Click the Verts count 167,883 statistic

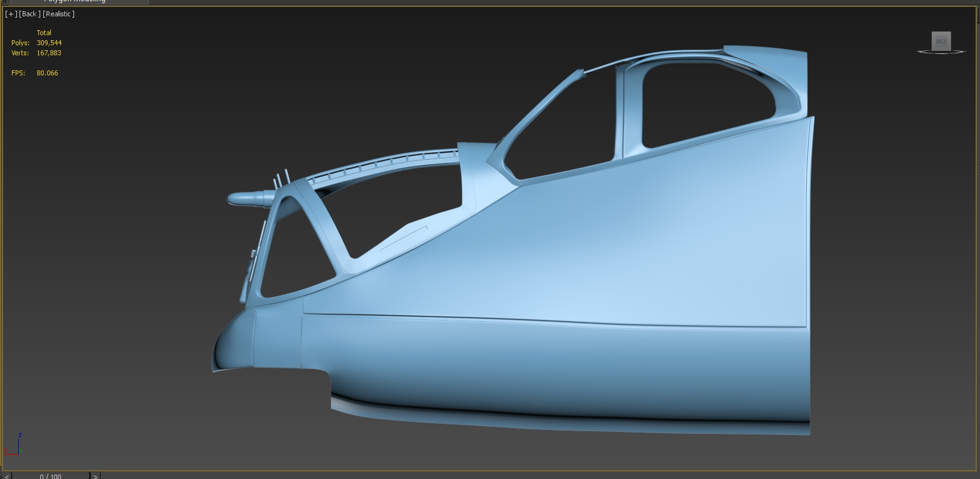(49, 53)
